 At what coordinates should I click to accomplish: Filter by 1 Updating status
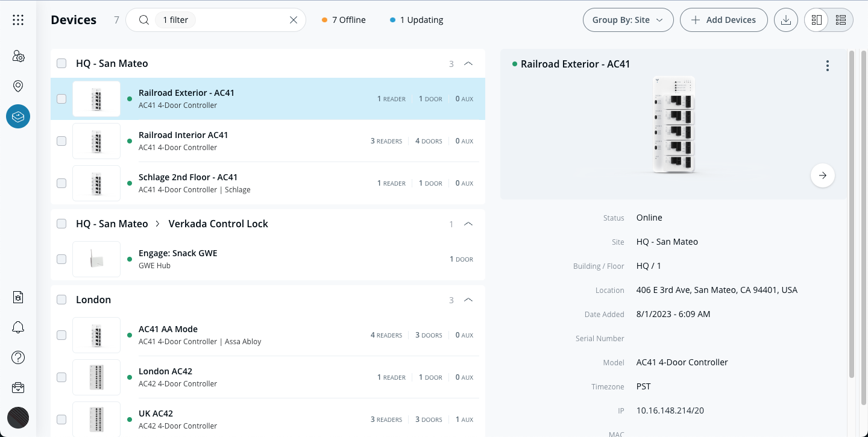pyautogui.click(x=417, y=20)
